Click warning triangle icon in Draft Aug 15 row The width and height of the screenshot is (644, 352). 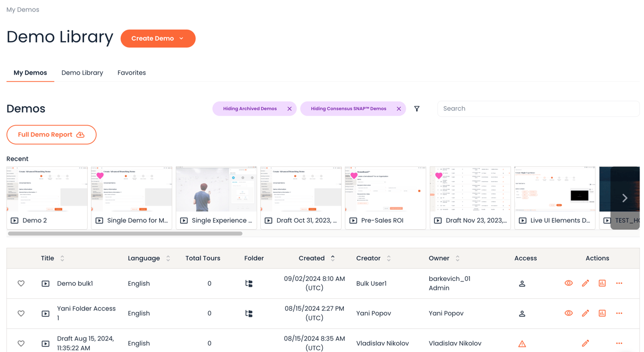(522, 343)
